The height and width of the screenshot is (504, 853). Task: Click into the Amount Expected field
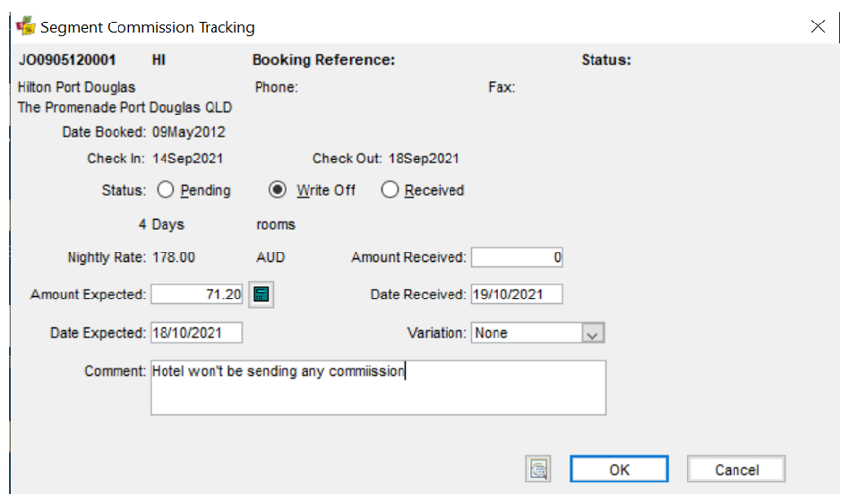tap(197, 295)
